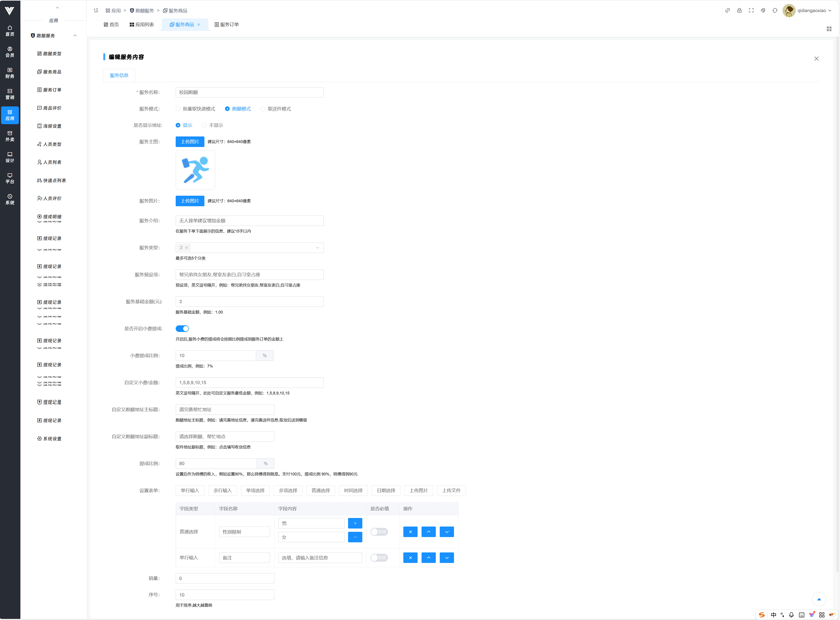
Task: Delete the 性别限制 form field row
Action: (410, 532)
